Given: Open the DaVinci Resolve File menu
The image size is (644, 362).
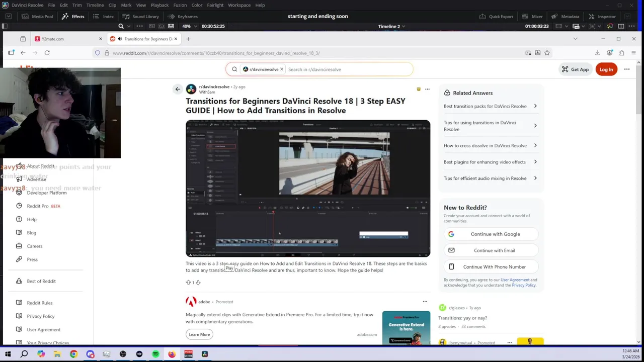Looking at the screenshot, I should pyautogui.click(x=51, y=5).
